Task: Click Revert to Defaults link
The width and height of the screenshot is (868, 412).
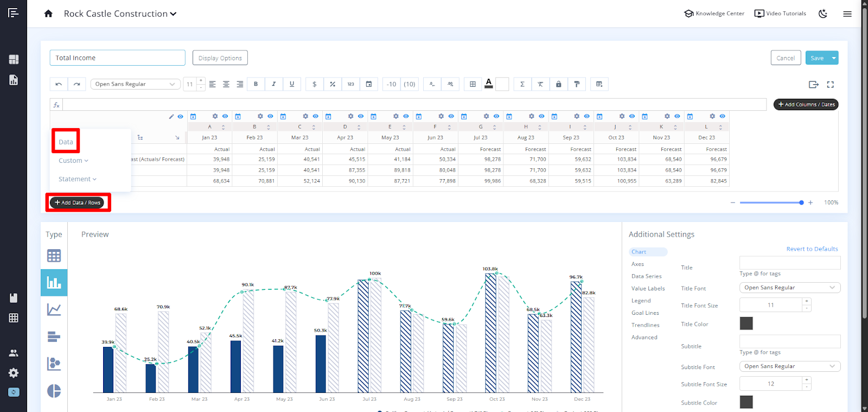Action: [x=812, y=249]
